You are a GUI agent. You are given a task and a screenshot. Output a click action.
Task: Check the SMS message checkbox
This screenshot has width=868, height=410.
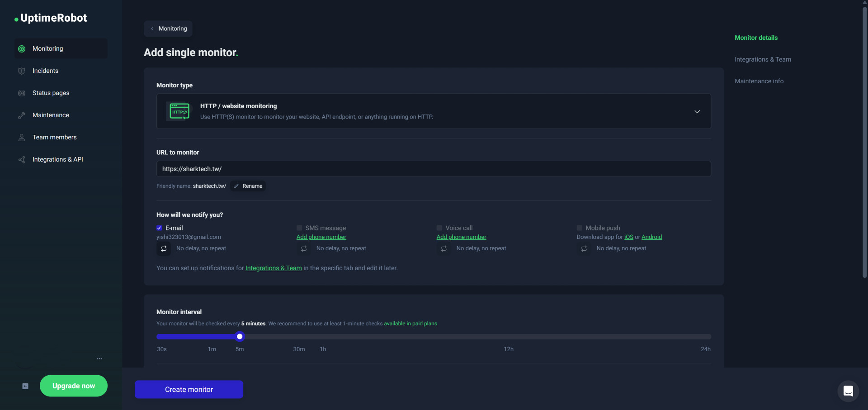pyautogui.click(x=299, y=228)
